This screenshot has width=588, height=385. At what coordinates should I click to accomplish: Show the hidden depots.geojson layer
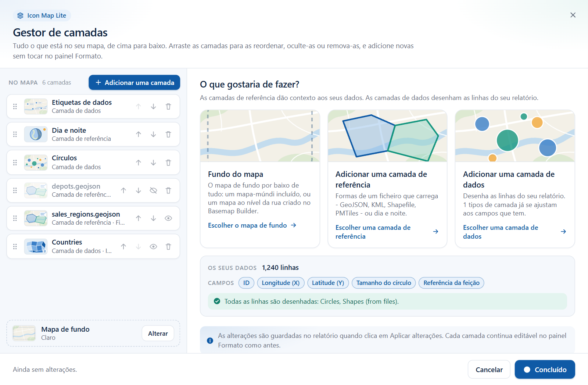[153, 190]
